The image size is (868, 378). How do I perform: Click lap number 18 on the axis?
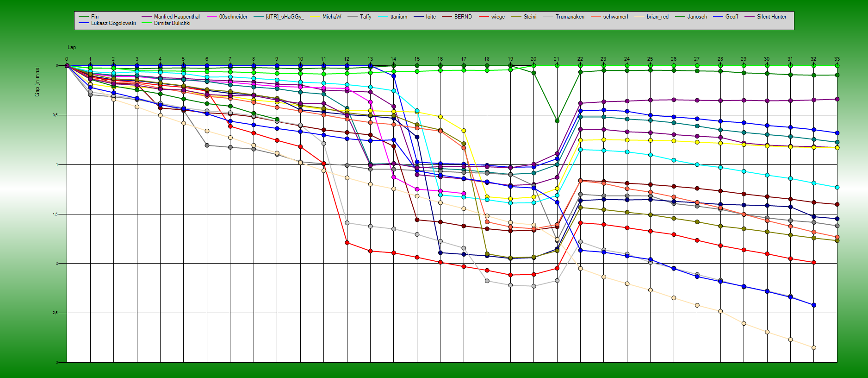click(x=487, y=59)
